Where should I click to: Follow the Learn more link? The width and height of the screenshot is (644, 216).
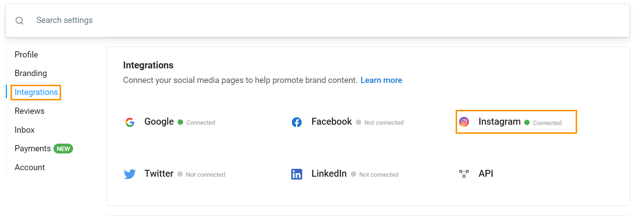point(381,80)
